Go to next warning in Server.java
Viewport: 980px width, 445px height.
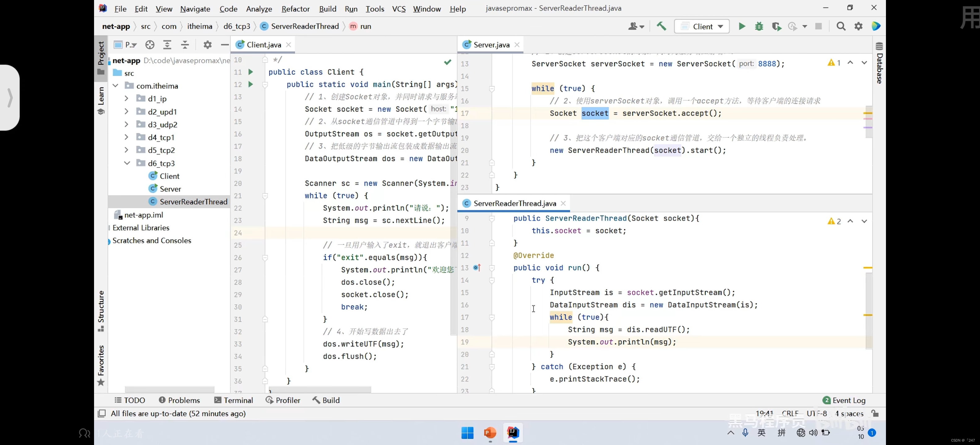(x=864, y=63)
